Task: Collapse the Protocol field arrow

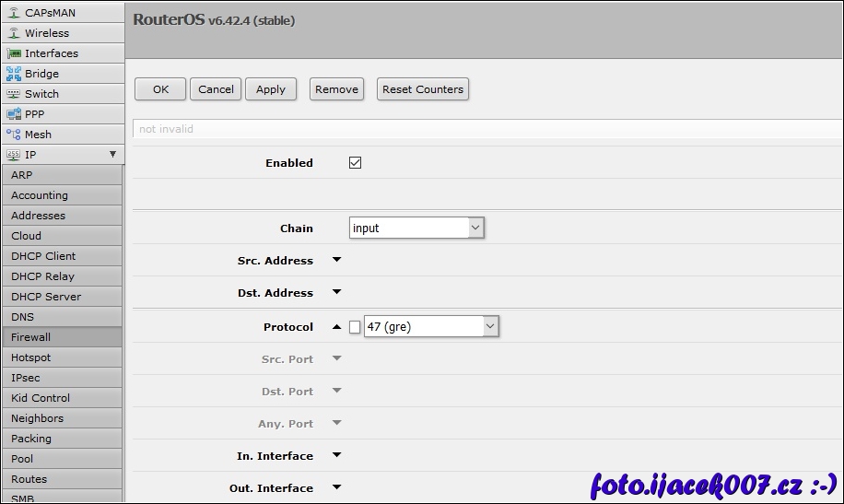Action: 337,326
